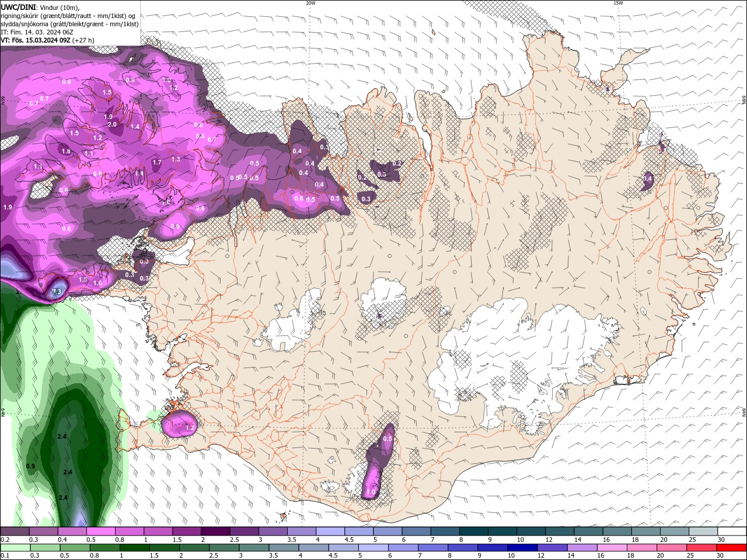Click the 2.0 snowfall value on the map

point(112,124)
